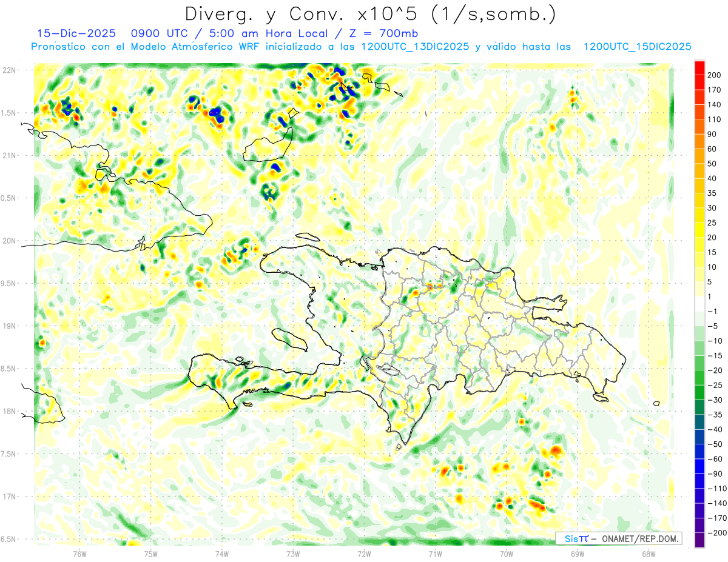Click the '74W' longitude label
The image size is (728, 562).
pos(221,554)
